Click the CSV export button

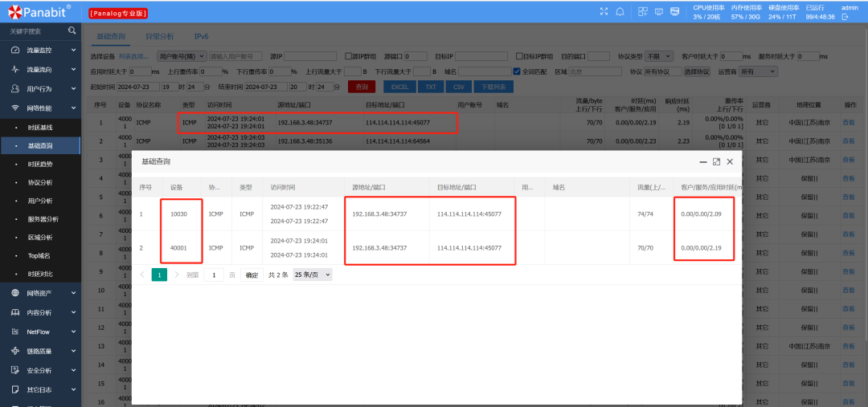[x=459, y=87]
